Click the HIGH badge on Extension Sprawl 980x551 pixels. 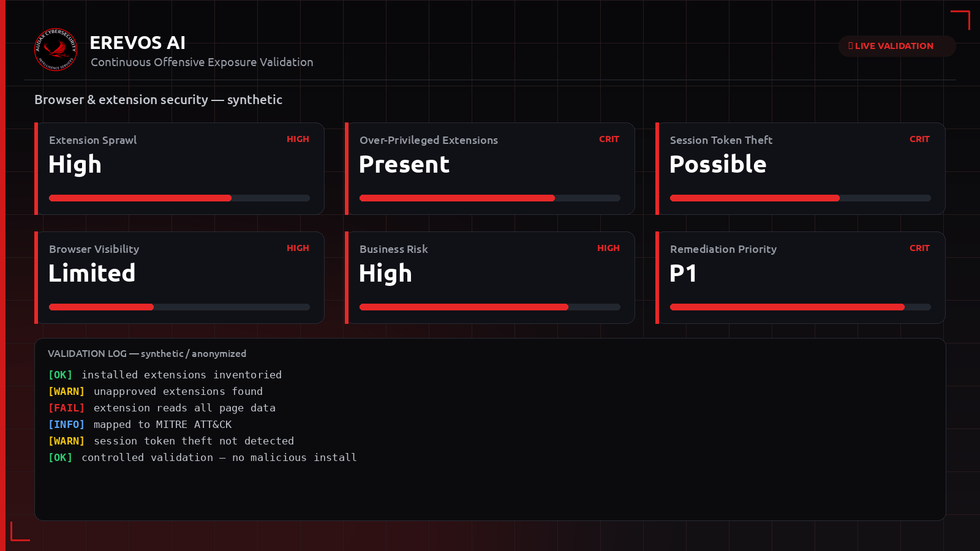click(x=298, y=139)
